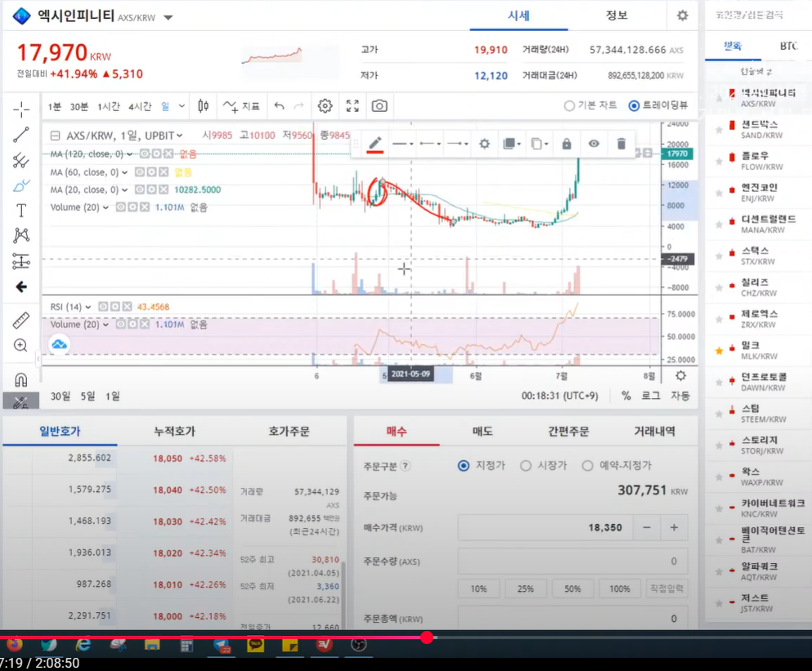The image size is (812, 671).
Task: Open settings for RSI (14) indicator
Action: coord(115,306)
